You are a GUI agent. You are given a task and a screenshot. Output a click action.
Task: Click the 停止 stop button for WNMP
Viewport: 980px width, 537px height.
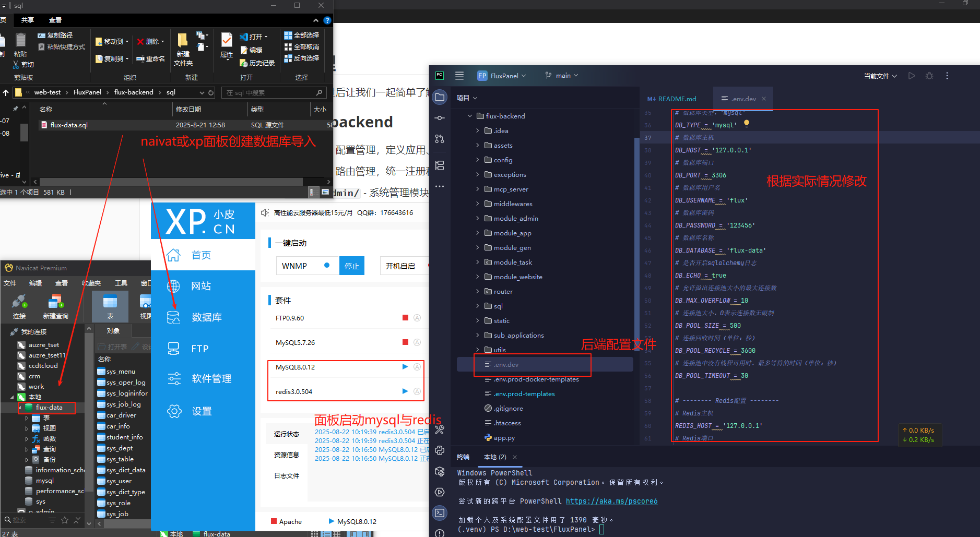(x=352, y=266)
